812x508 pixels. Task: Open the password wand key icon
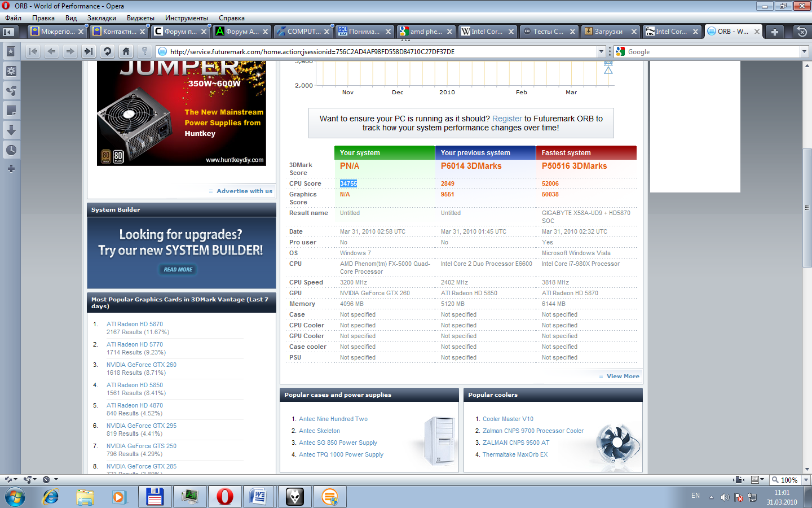[x=144, y=51]
